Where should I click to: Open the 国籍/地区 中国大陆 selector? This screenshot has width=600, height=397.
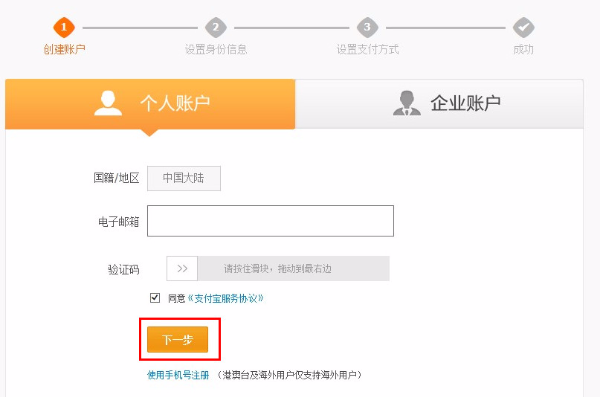(x=184, y=178)
